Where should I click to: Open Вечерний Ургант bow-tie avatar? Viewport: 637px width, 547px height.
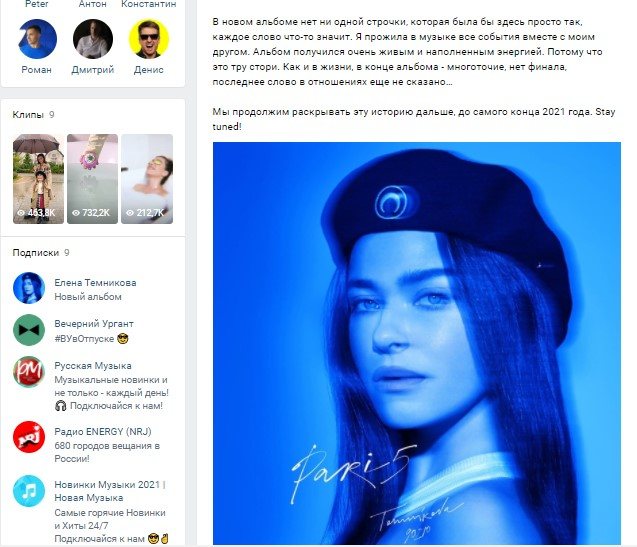tap(29, 330)
